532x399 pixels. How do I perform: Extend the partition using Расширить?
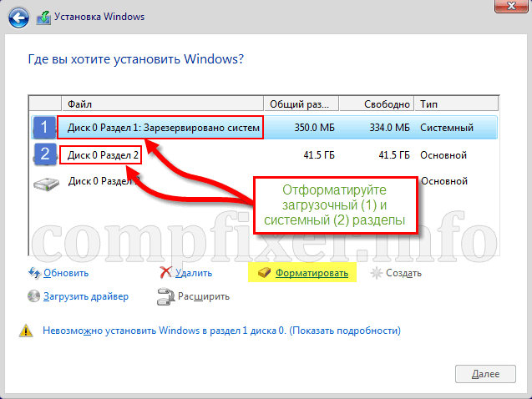tap(204, 296)
